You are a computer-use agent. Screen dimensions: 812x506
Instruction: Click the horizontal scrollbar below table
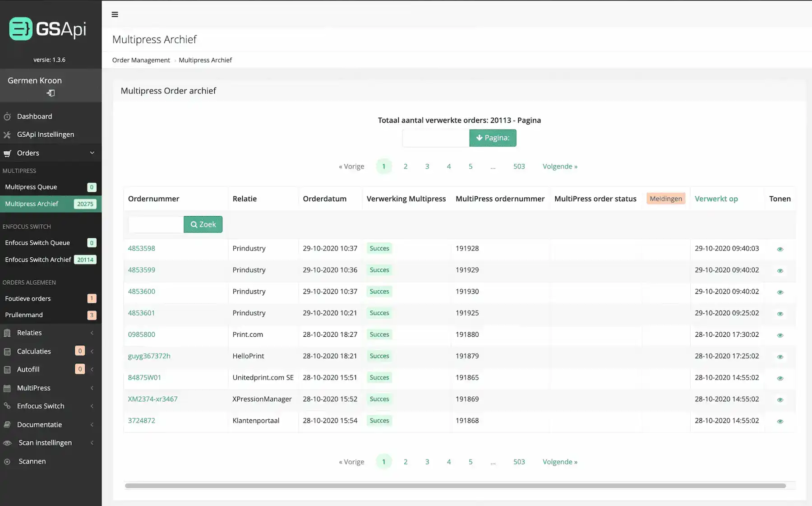pos(455,486)
